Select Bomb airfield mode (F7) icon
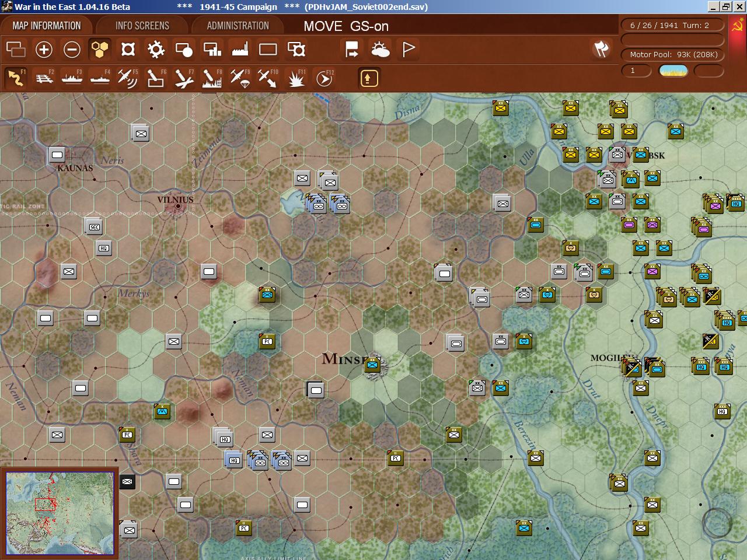 pyautogui.click(x=184, y=78)
